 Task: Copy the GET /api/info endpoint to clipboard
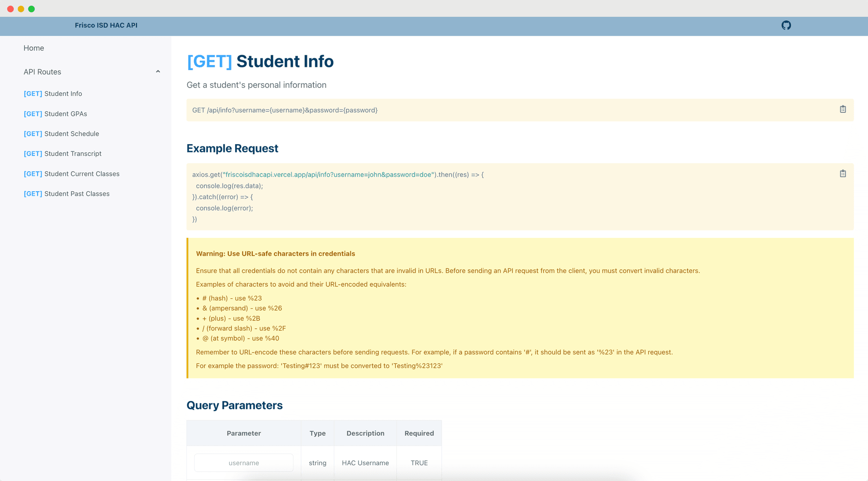coord(843,109)
